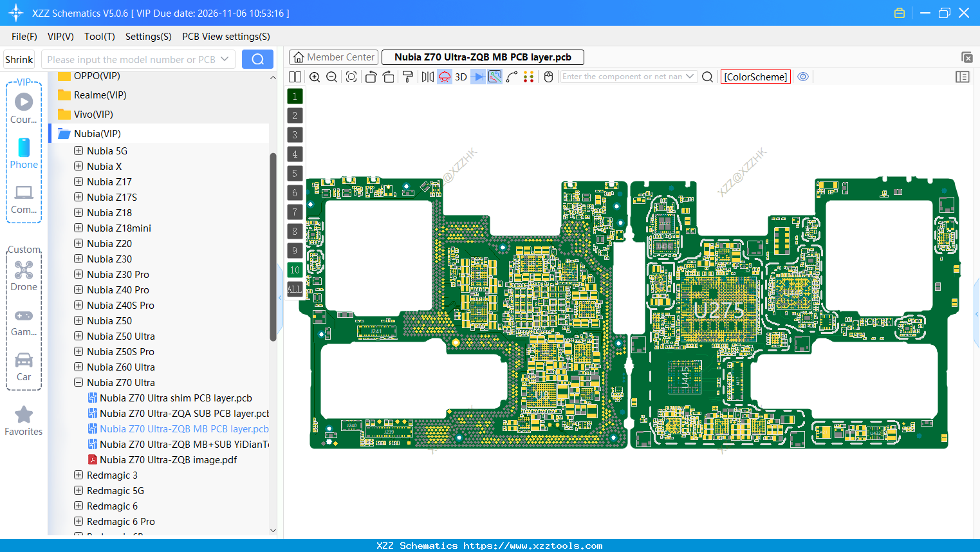This screenshot has width=980, height=552.
Task: Select the Zoom Out tool
Action: (331, 77)
